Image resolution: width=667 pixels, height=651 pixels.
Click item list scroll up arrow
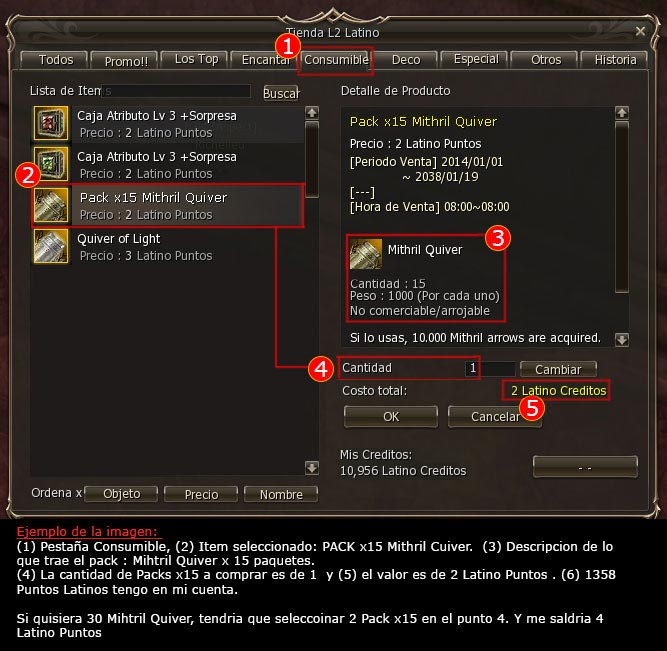tap(312, 113)
